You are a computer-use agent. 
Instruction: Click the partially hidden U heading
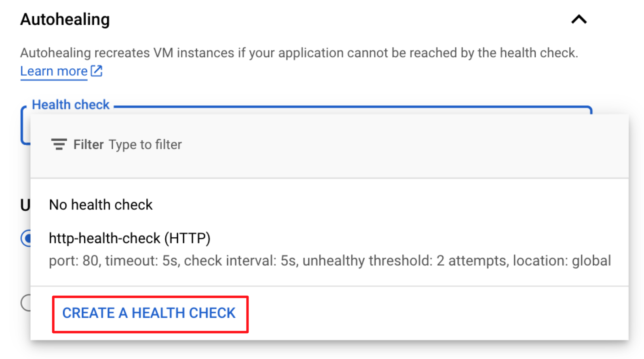point(25,205)
